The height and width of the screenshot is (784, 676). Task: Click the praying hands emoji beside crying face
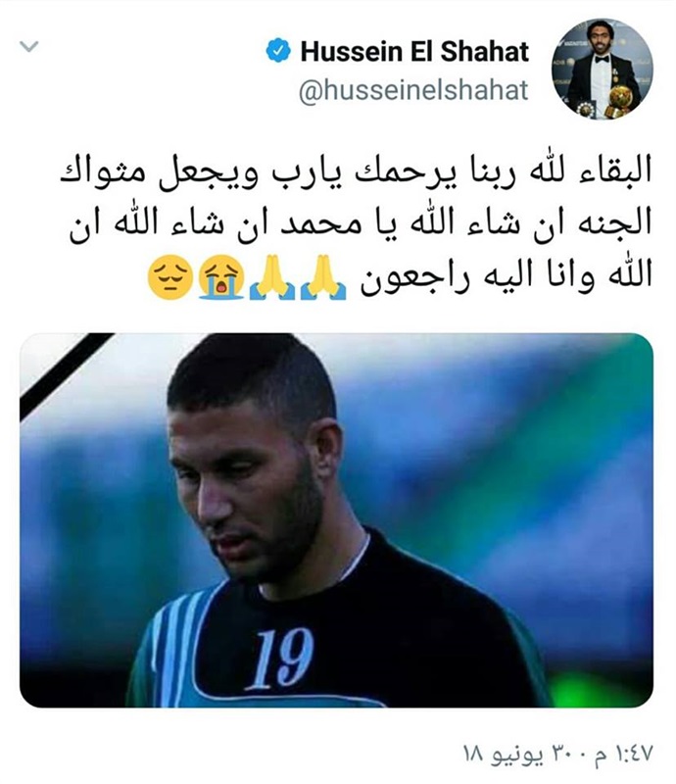pyautogui.click(x=272, y=276)
